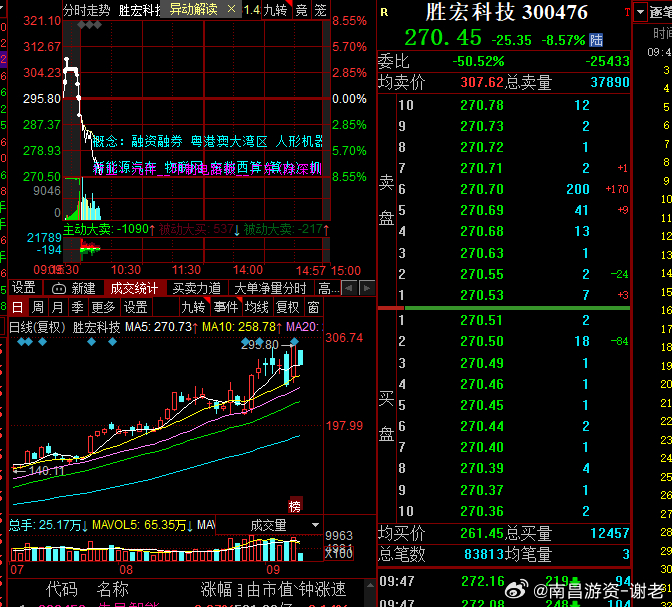Viewport: 672px width, 607px height.
Task: Open 更多 period options
Action: (x=103, y=307)
